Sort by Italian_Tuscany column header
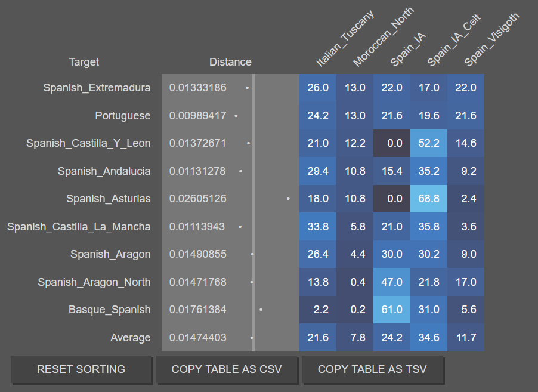Viewport: 538px width, 392px height. click(345, 38)
